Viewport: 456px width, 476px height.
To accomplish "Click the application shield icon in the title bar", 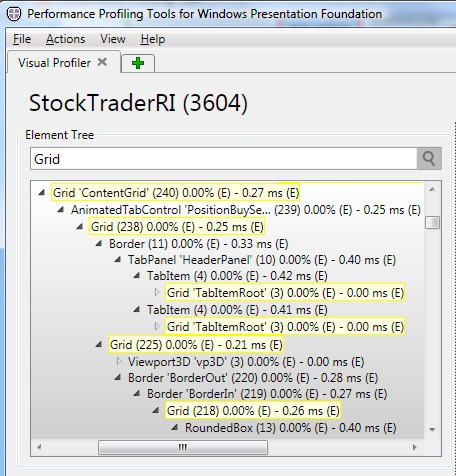I will [x=14, y=14].
